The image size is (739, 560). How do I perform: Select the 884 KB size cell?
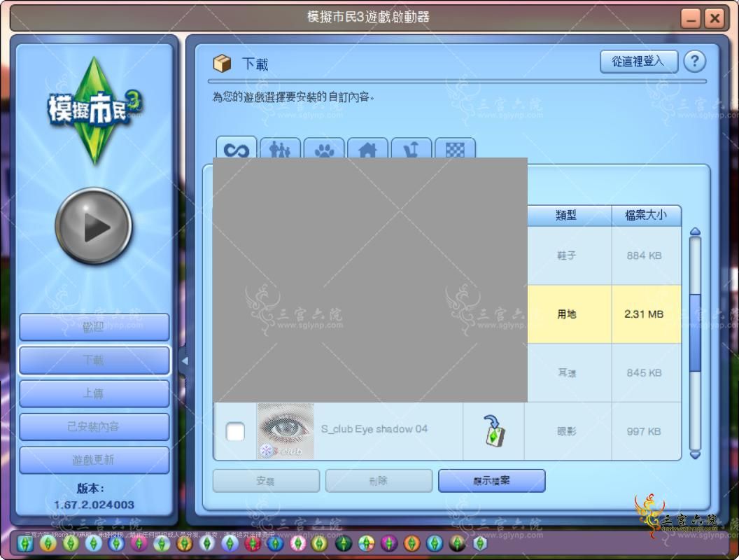pos(646,255)
